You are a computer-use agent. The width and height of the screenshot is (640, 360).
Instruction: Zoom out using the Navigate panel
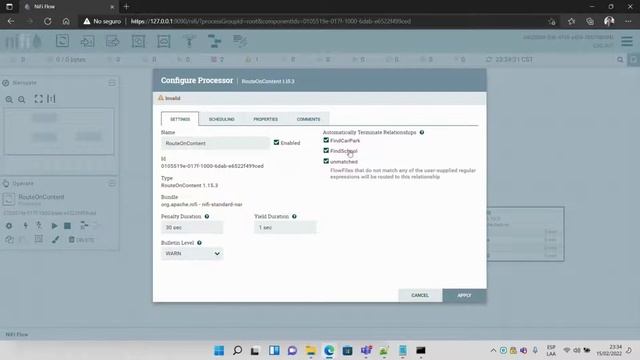pyautogui.click(x=22, y=99)
